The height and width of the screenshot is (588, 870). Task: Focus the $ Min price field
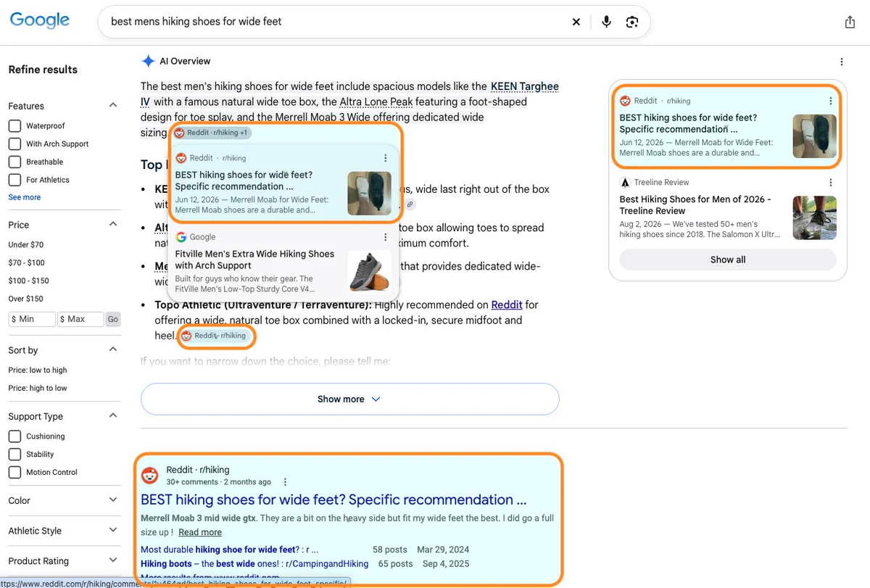(32, 319)
